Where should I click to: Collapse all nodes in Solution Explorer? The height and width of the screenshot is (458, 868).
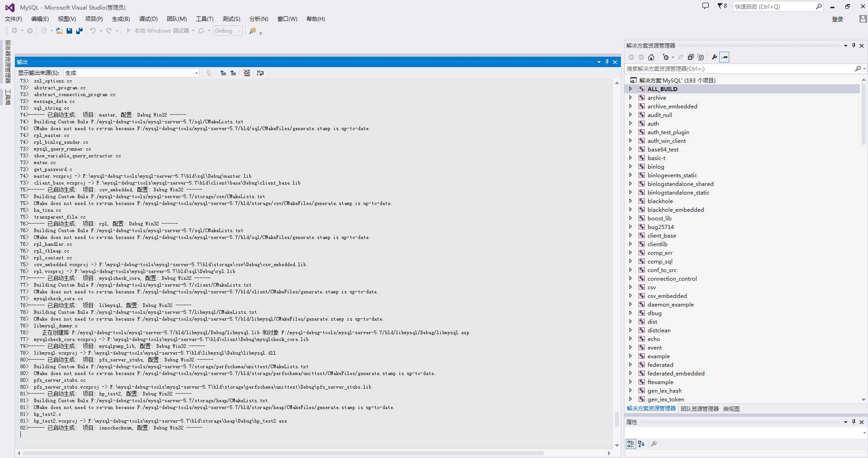(x=691, y=57)
